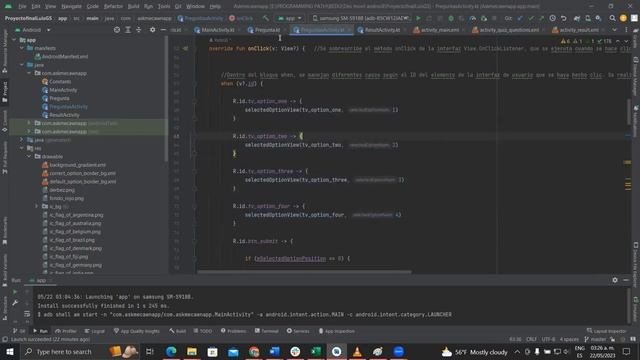Click the master git branch widget
This screenshot has width=640, height=360.
click(x=596, y=339)
